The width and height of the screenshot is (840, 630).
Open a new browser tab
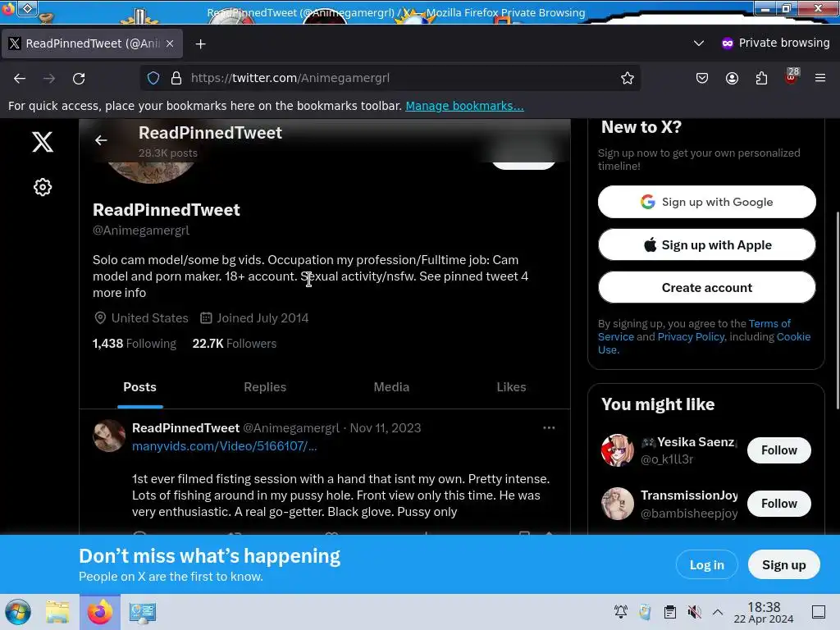pyautogui.click(x=200, y=44)
